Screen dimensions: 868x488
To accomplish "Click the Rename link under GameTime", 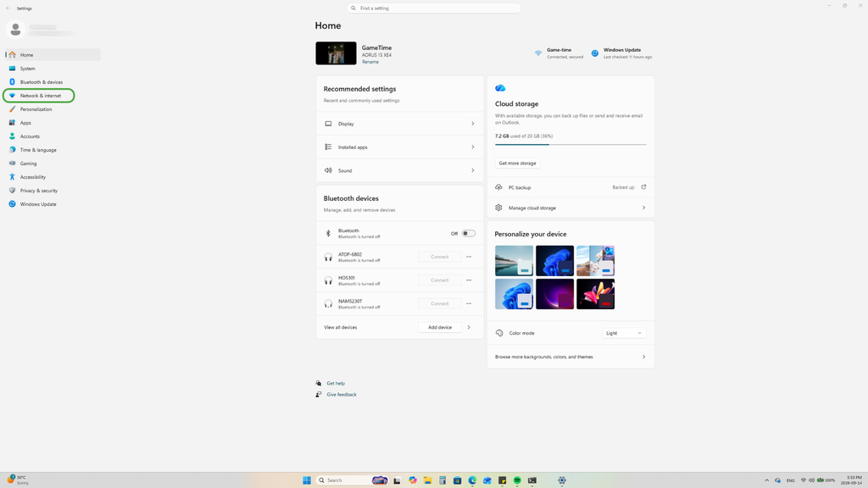I will pos(370,62).
